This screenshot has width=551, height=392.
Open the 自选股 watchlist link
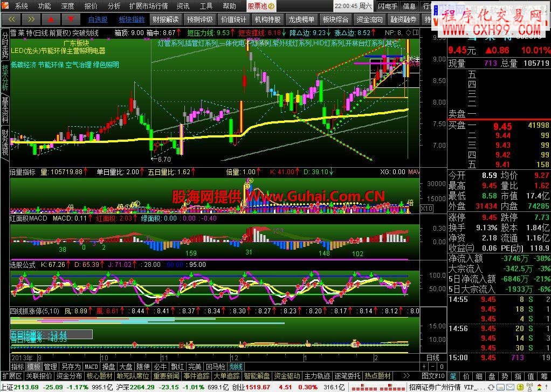(x=98, y=20)
